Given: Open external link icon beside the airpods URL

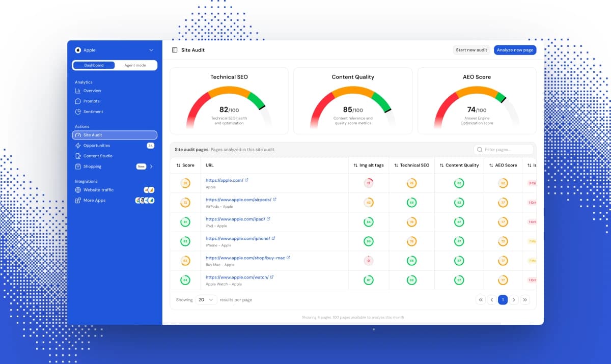Looking at the screenshot, I should click(274, 199).
